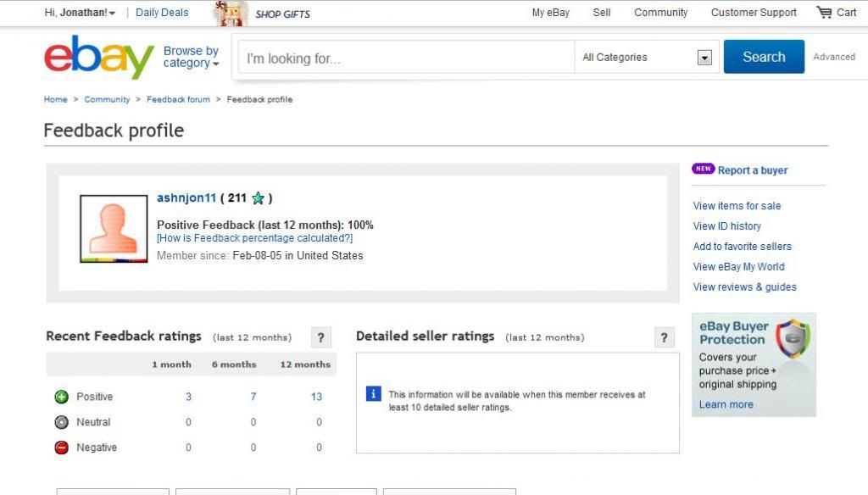Open the 6 months Positive count 7
868x495 pixels.
[253, 397]
